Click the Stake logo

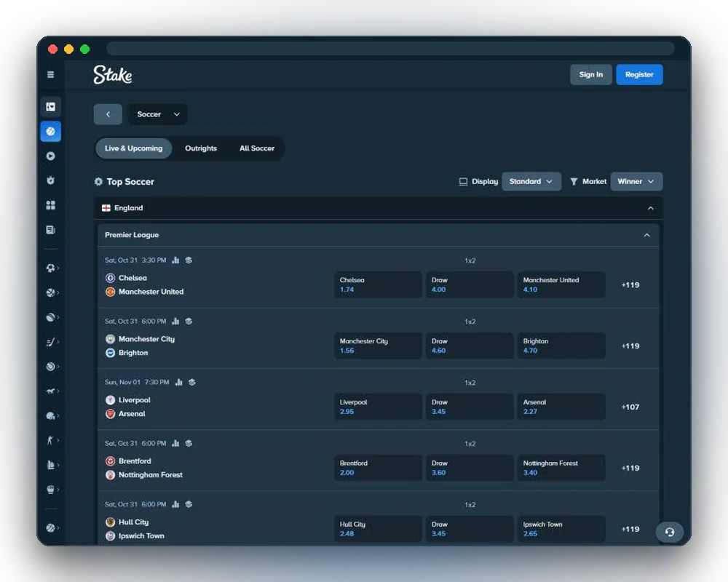click(x=113, y=75)
